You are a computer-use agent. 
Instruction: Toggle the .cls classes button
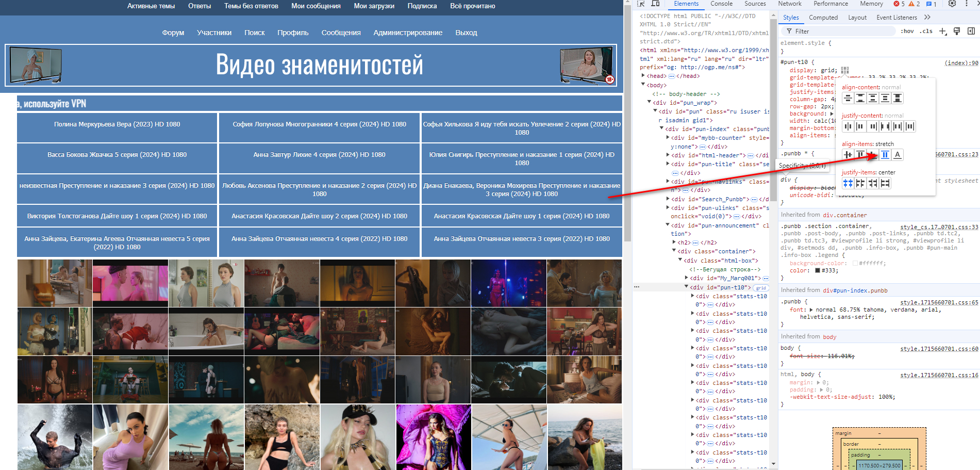click(x=926, y=31)
